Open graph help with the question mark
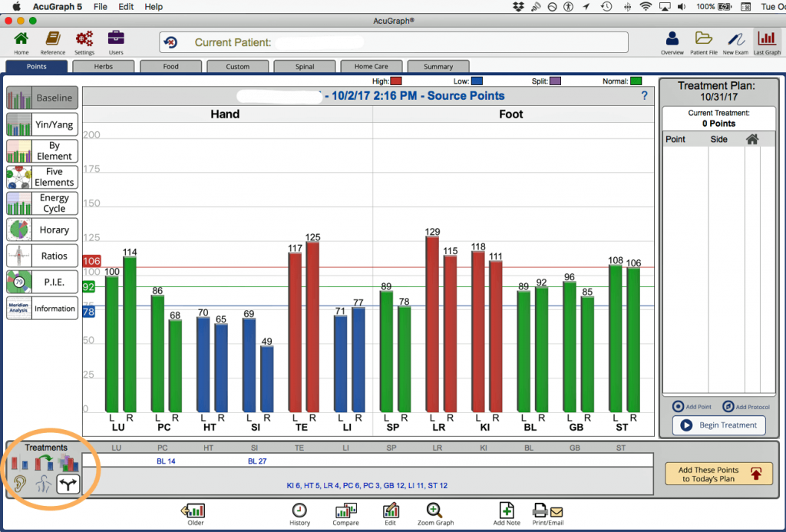This screenshot has height=532, width=786. point(645,96)
